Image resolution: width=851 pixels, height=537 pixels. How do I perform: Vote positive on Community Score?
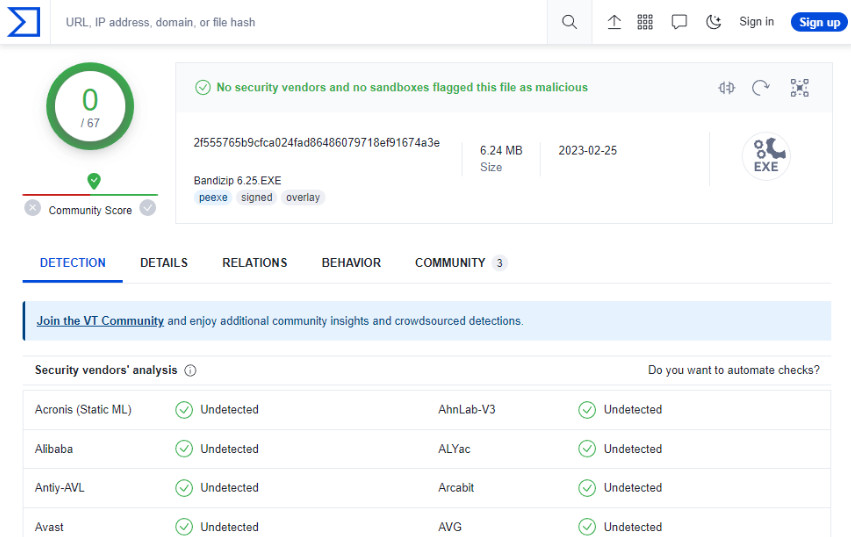click(x=148, y=208)
